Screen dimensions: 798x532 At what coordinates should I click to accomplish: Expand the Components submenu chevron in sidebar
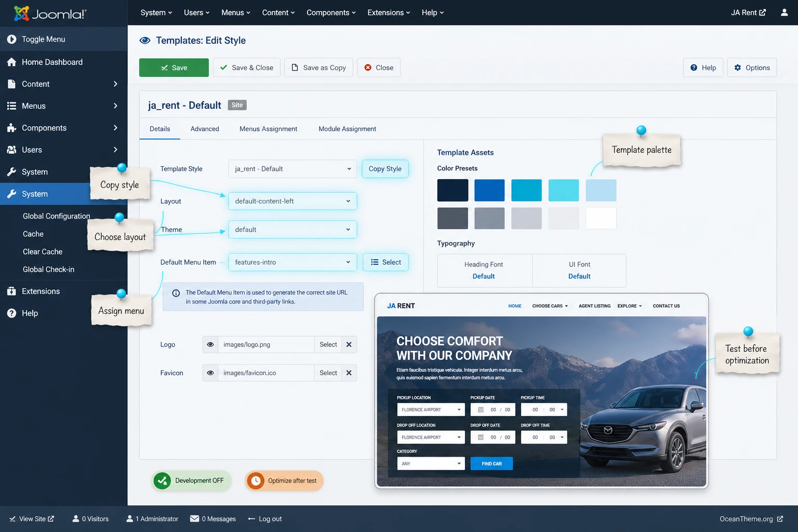tap(115, 128)
